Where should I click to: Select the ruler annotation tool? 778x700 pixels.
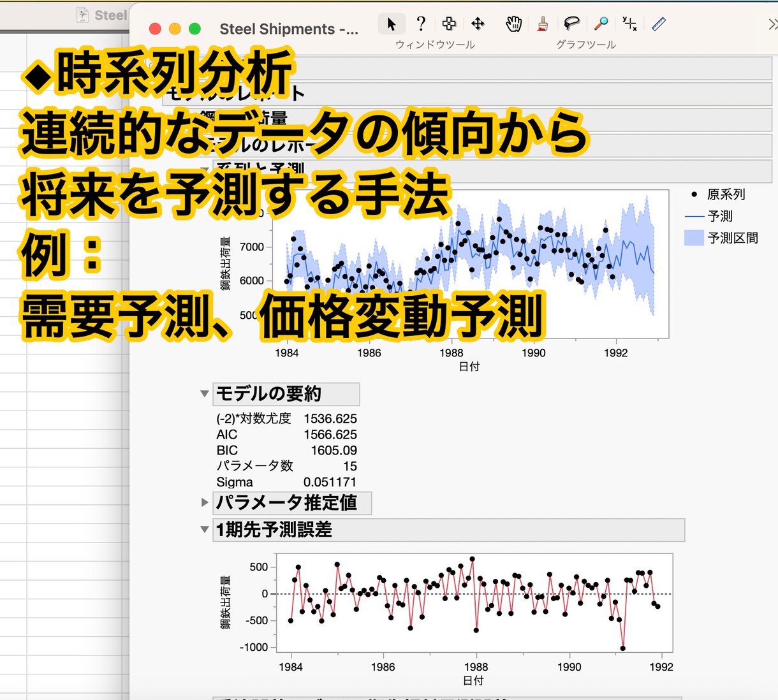[x=659, y=24]
